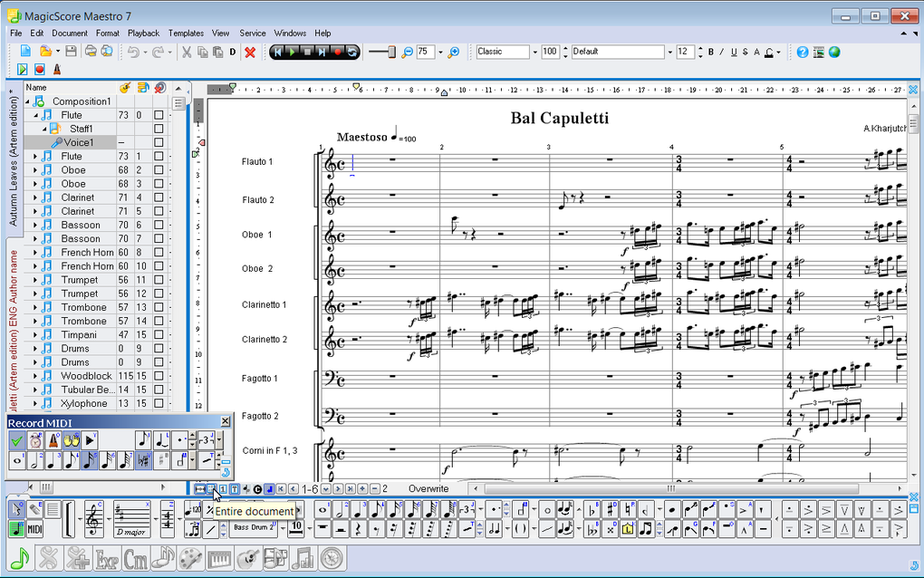Stop playback using the square stop button
The width and height of the screenshot is (924, 578).
(x=307, y=52)
